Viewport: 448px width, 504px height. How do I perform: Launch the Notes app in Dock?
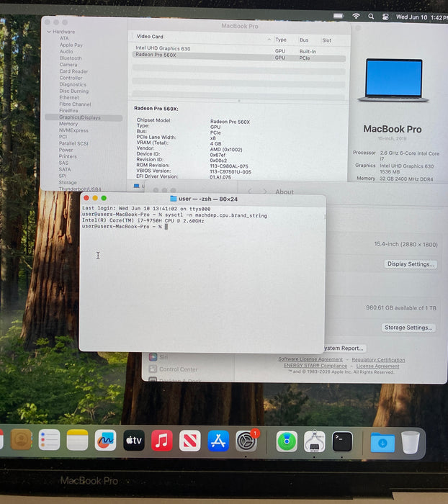pos(77,440)
